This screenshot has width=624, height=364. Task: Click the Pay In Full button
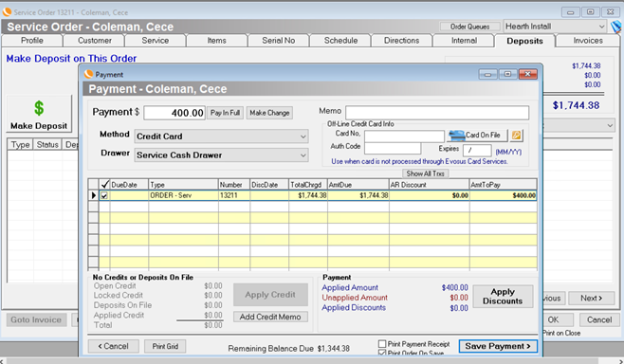click(x=225, y=113)
